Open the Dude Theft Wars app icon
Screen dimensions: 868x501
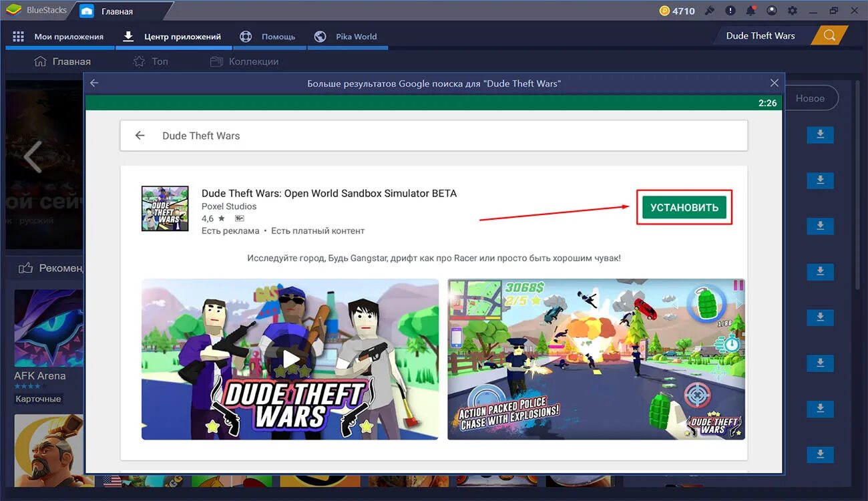click(x=165, y=208)
